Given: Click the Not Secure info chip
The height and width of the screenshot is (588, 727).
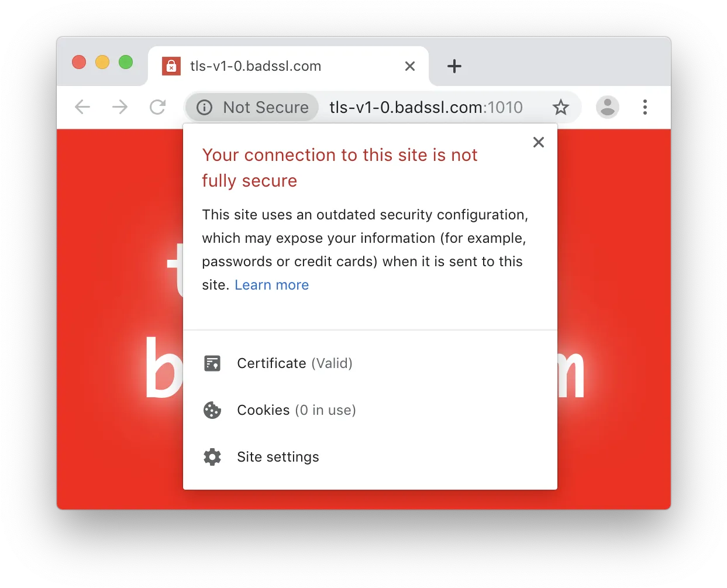Looking at the screenshot, I should 253,107.
